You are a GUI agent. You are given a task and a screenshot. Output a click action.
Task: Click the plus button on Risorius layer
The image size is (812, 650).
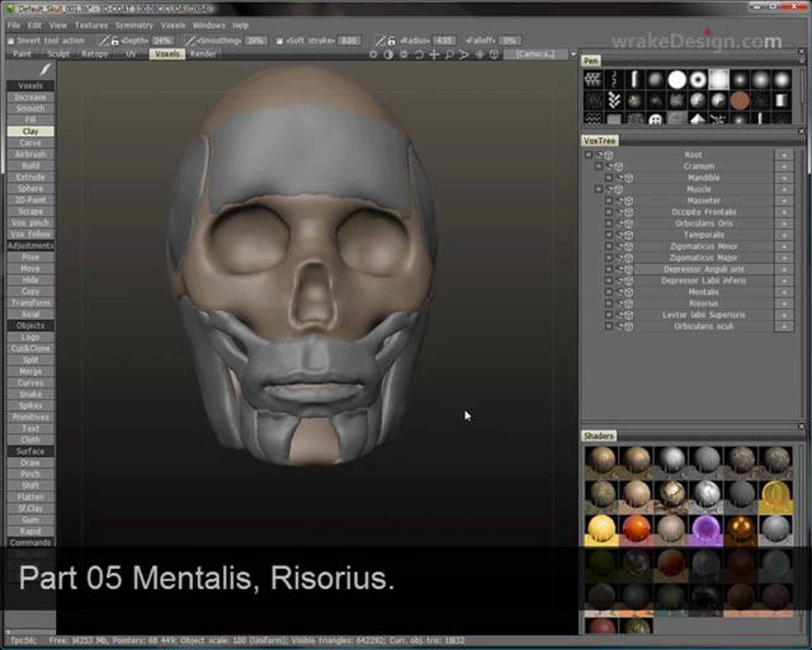784,304
